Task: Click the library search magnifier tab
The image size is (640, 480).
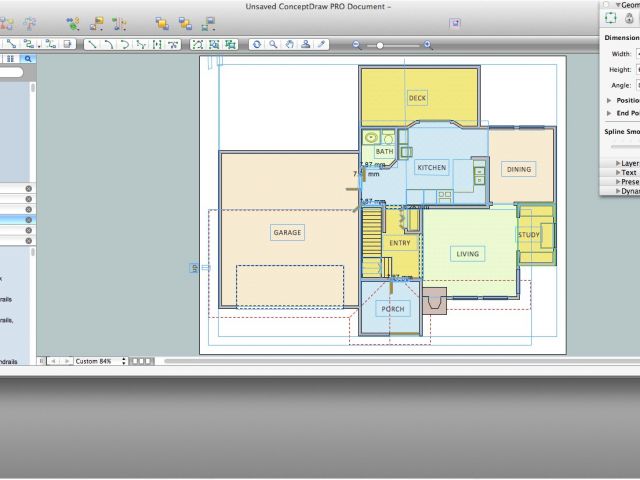Action: coord(29,59)
